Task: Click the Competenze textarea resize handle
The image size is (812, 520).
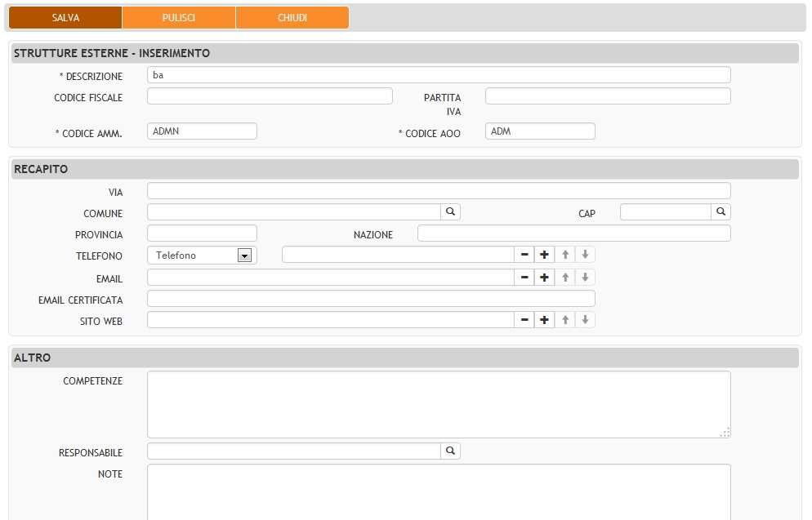Action: [725, 433]
